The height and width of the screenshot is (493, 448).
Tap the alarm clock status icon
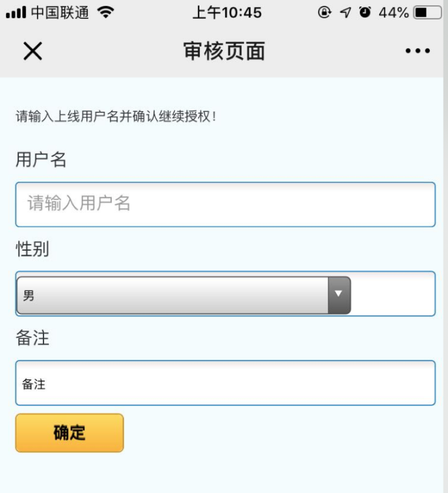(364, 12)
